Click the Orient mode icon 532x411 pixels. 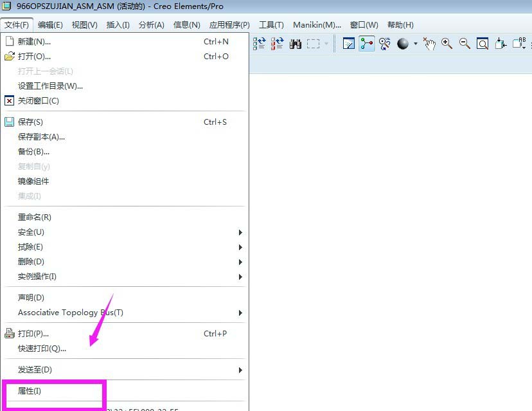coord(384,44)
